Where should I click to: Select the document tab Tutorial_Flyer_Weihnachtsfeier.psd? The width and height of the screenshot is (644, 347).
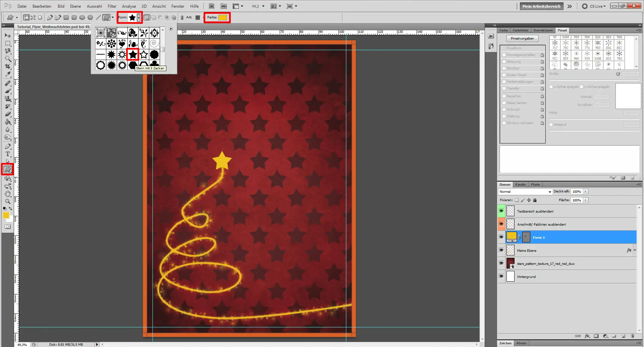(x=53, y=27)
